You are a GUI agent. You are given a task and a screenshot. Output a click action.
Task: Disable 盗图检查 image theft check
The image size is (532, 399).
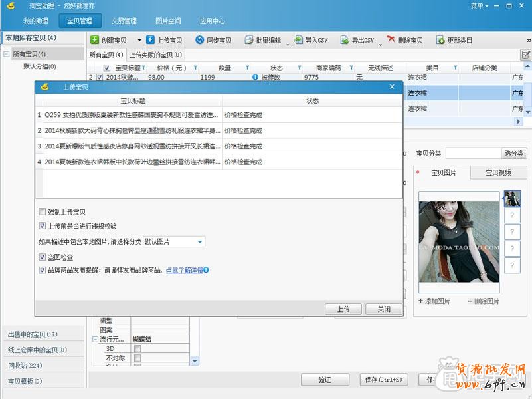[x=43, y=256]
